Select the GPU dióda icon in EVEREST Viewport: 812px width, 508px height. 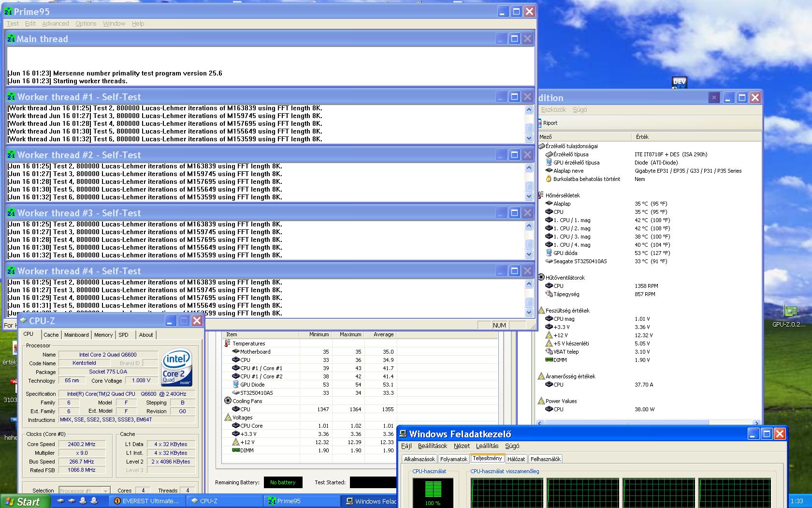[549, 253]
